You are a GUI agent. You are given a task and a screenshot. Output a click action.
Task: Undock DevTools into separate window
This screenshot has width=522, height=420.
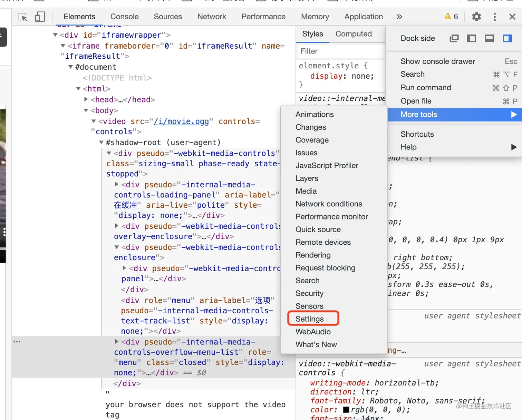454,38
